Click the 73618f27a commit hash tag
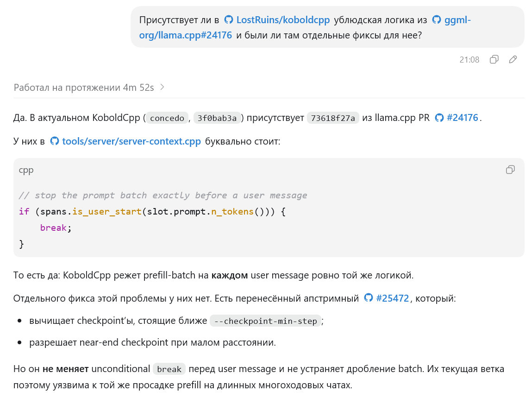This screenshot has width=532, height=398. 333,118
